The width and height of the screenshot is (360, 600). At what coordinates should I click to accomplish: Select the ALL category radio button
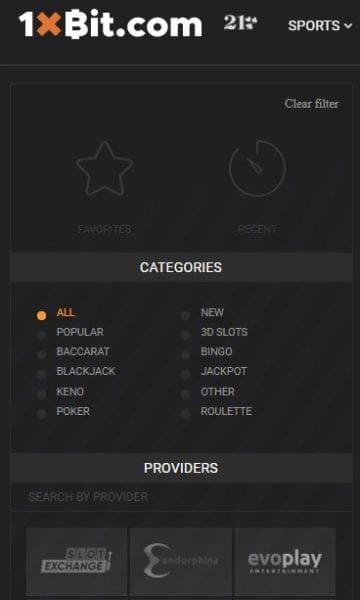click(41, 315)
